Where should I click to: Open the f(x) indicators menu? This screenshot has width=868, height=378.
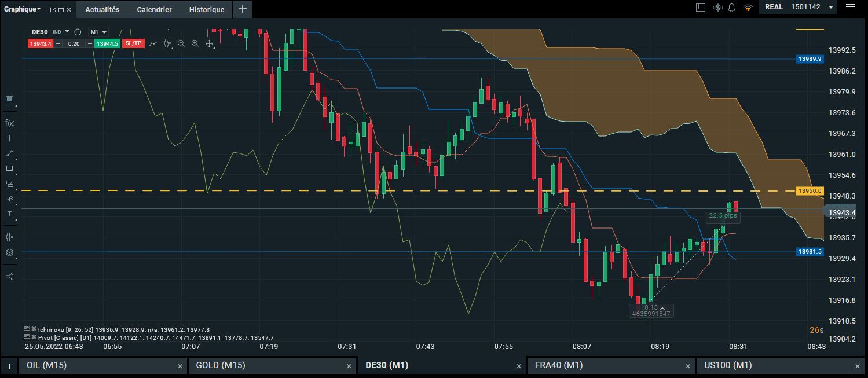coord(10,123)
